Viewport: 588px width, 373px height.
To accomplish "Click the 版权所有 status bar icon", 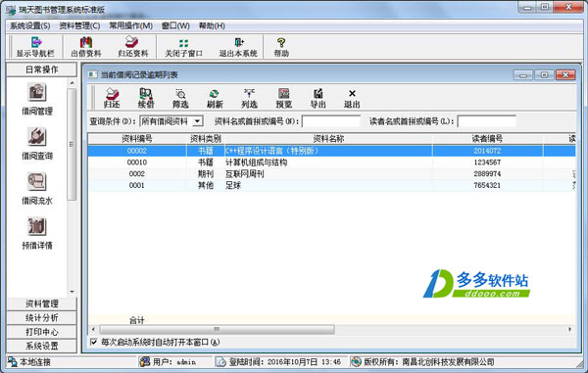I will pyautogui.click(x=356, y=362).
